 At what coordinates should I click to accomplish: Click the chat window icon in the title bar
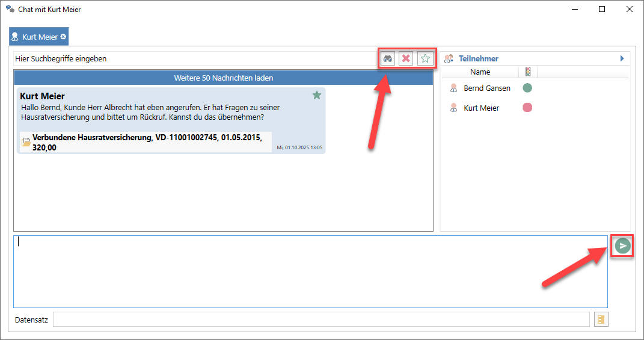pyautogui.click(x=10, y=8)
